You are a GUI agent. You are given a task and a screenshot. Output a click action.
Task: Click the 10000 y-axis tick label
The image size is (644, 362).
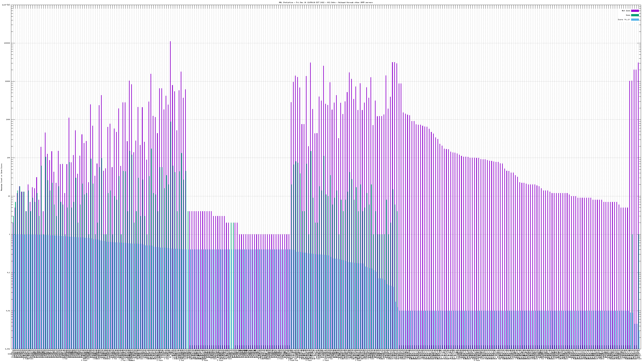(7, 81)
